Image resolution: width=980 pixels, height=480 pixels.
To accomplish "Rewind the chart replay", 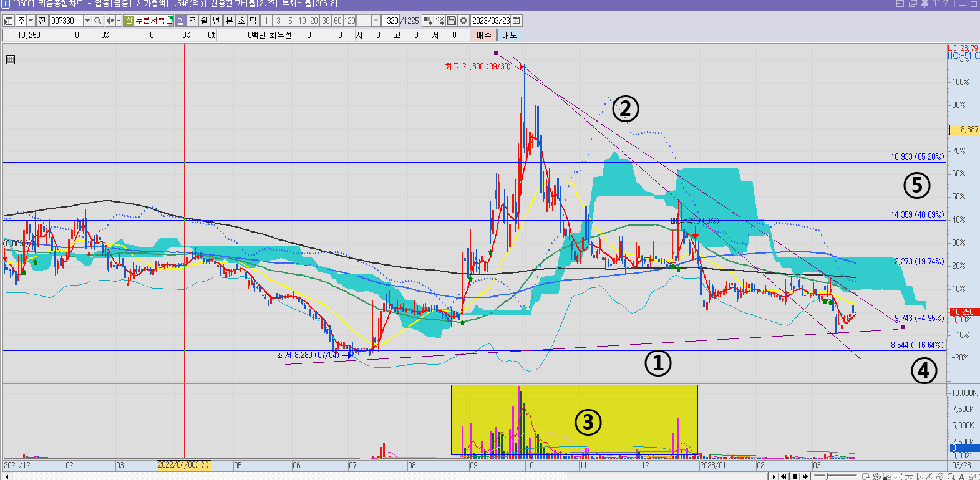I will click(x=784, y=476).
